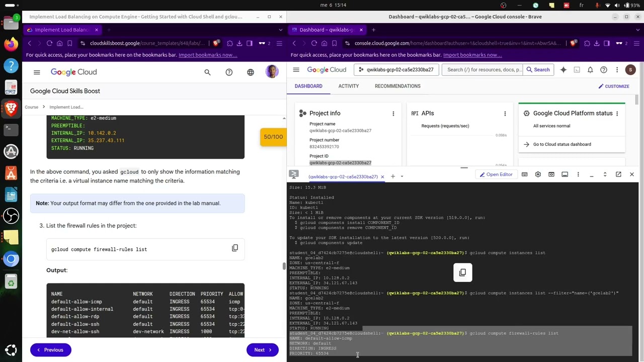Open Firefox from the Ubuntu dock
This screenshot has width=644, height=362.
point(11,44)
